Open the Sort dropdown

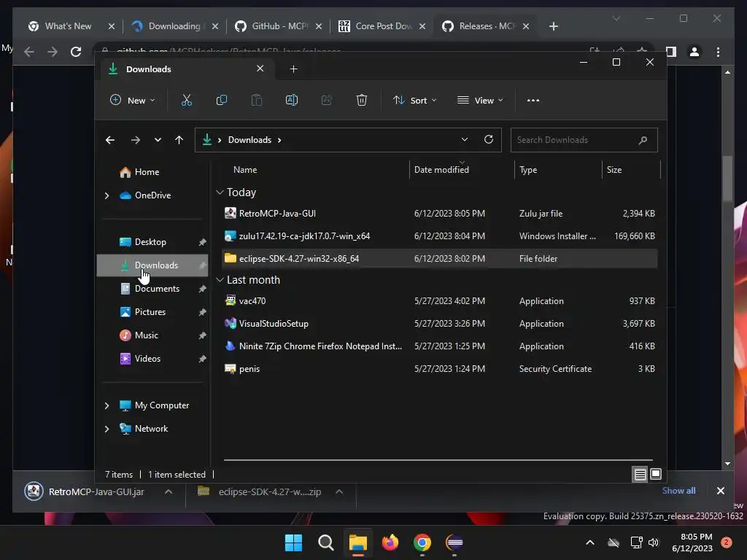(414, 100)
